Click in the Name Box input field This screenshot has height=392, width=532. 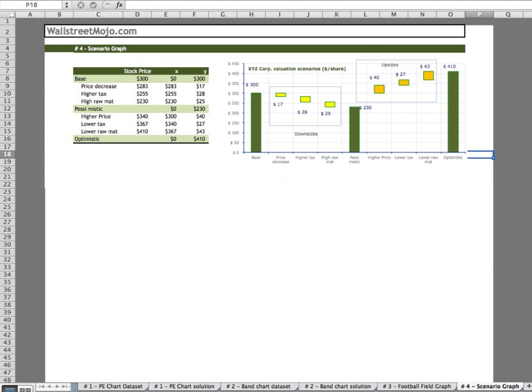click(x=32, y=4)
